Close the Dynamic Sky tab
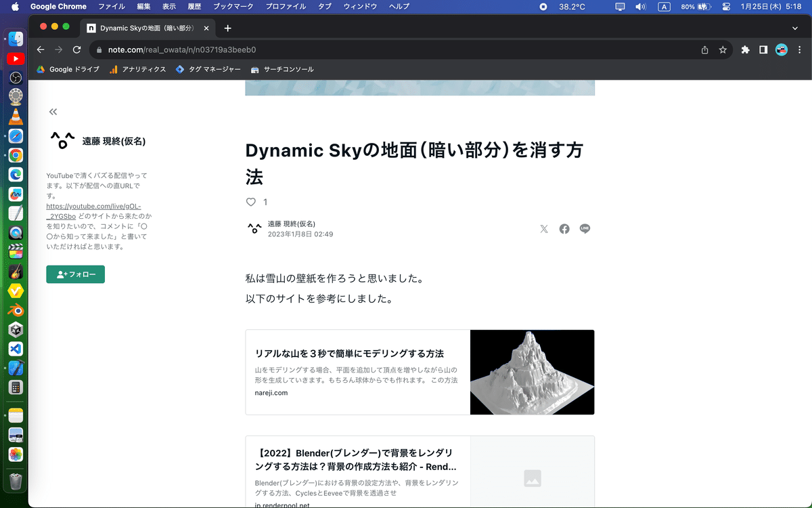Screen dimensions: 812x508 click(x=206, y=28)
